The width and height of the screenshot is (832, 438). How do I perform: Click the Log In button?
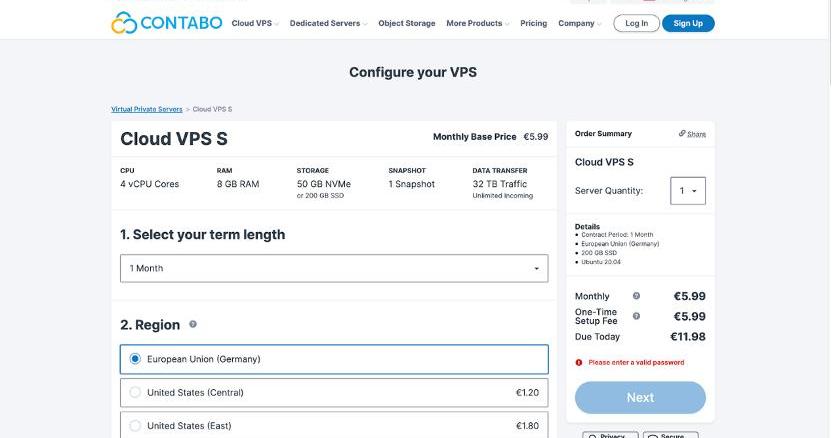(636, 23)
